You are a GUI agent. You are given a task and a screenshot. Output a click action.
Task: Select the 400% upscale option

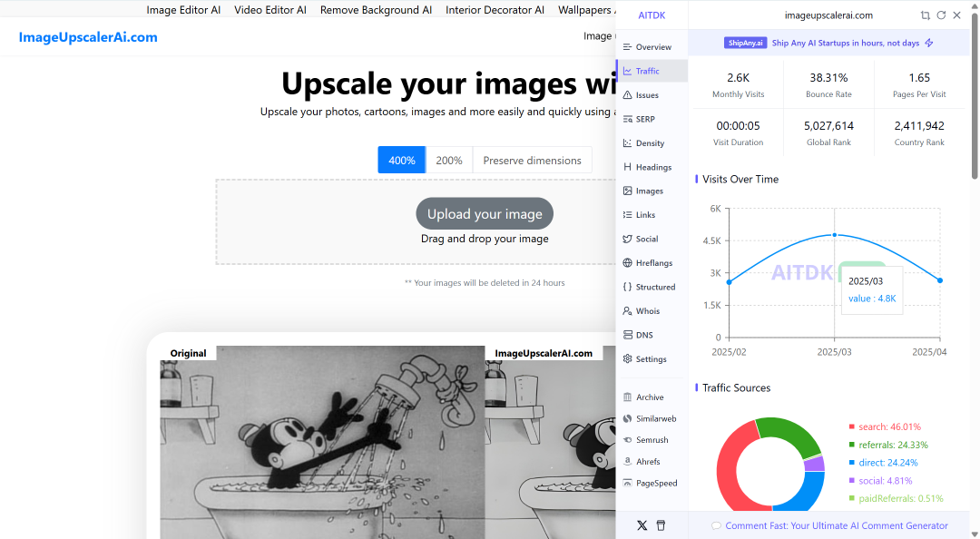[401, 160]
